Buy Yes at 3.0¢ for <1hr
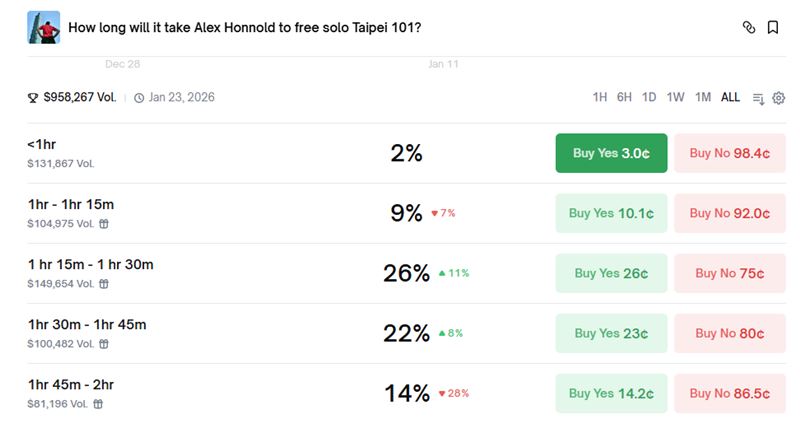 [x=611, y=153]
